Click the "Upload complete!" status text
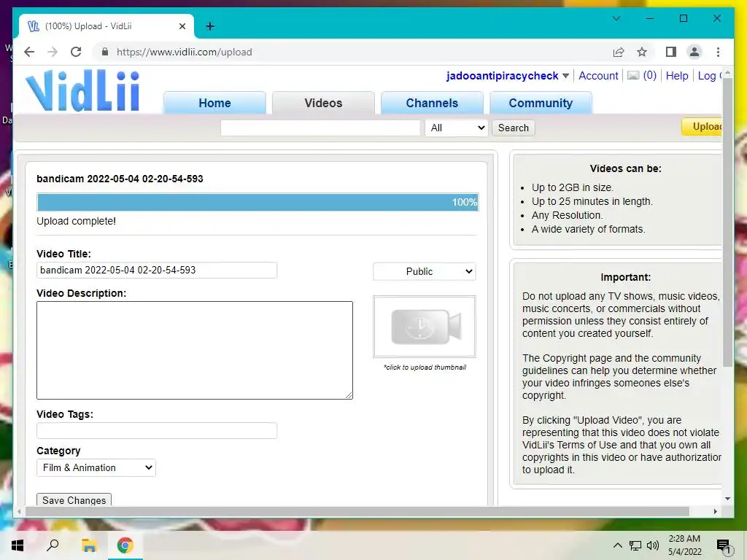 tap(76, 221)
